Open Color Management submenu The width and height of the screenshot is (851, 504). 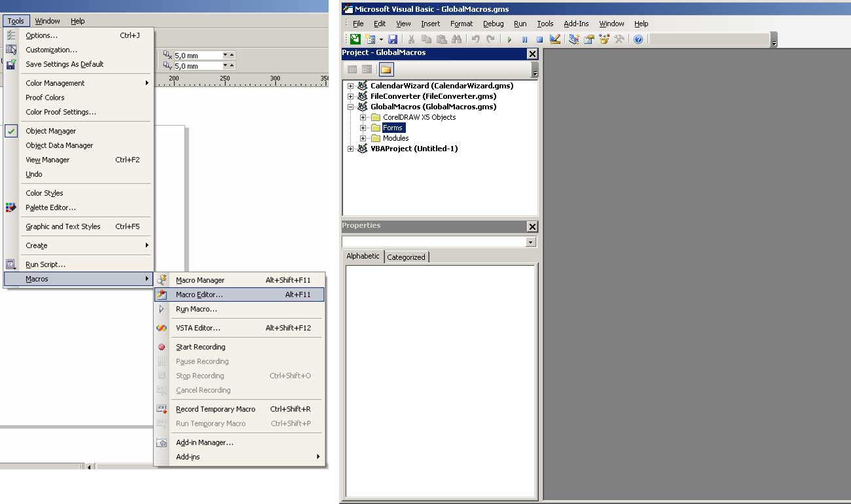pyautogui.click(x=79, y=83)
